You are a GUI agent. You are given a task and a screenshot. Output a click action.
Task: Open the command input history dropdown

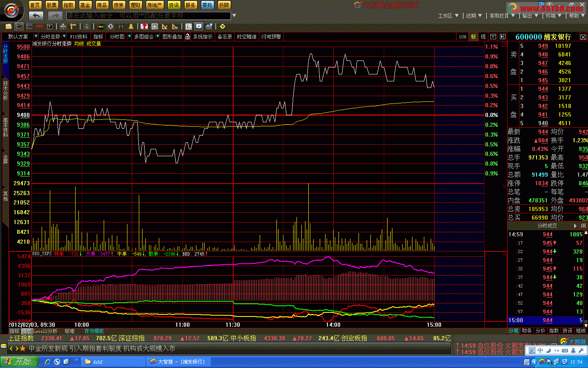pos(234,16)
